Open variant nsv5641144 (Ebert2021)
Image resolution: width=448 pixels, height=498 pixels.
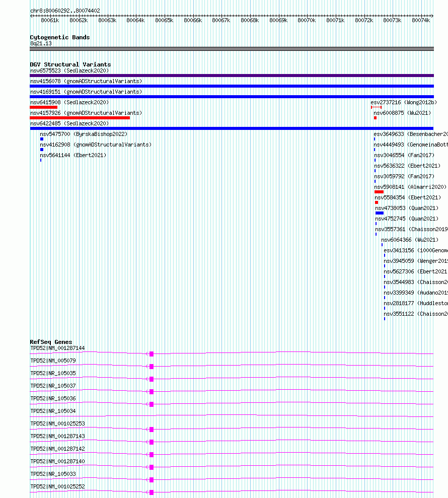[73, 155]
